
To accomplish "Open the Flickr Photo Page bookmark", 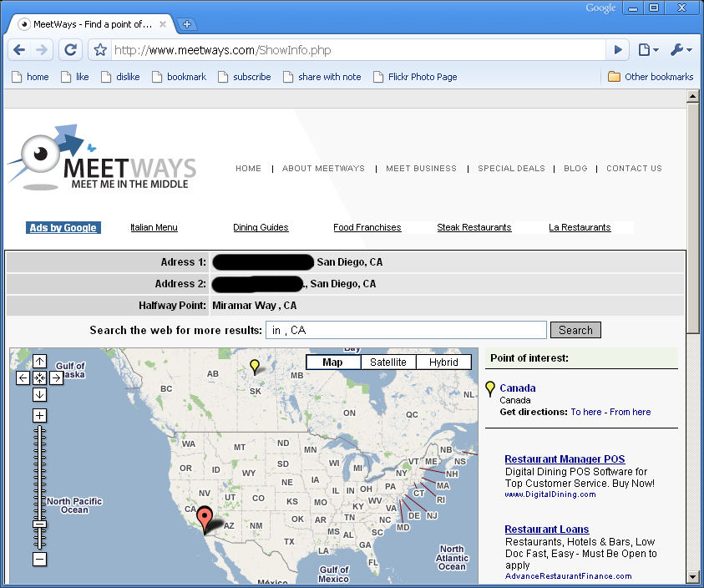I will point(416,77).
